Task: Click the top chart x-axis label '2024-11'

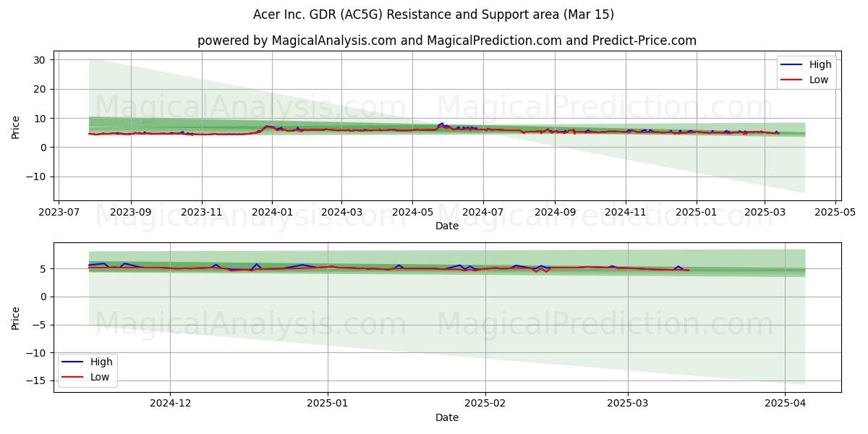Action: [x=626, y=213]
